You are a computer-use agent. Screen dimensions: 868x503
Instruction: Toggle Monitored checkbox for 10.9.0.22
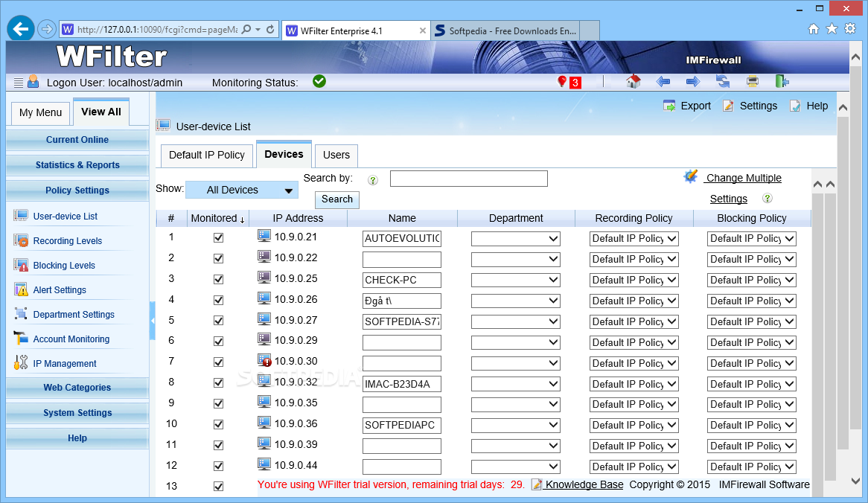tap(219, 258)
